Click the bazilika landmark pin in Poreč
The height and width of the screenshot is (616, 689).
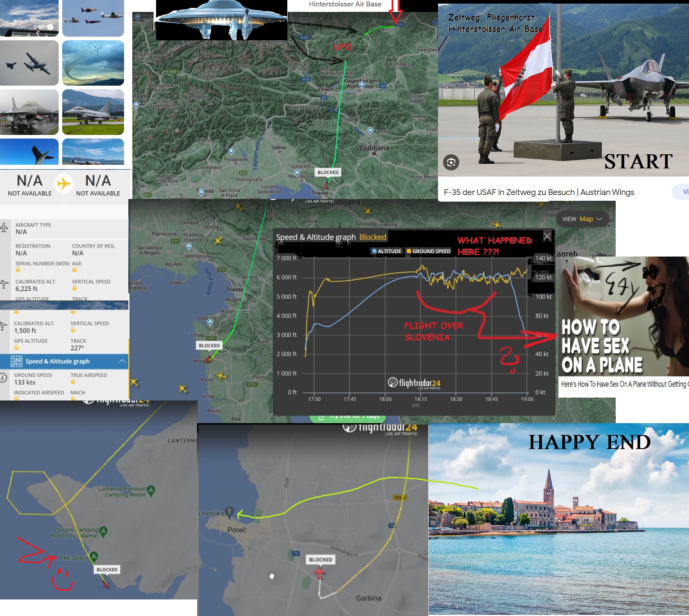coord(229,512)
